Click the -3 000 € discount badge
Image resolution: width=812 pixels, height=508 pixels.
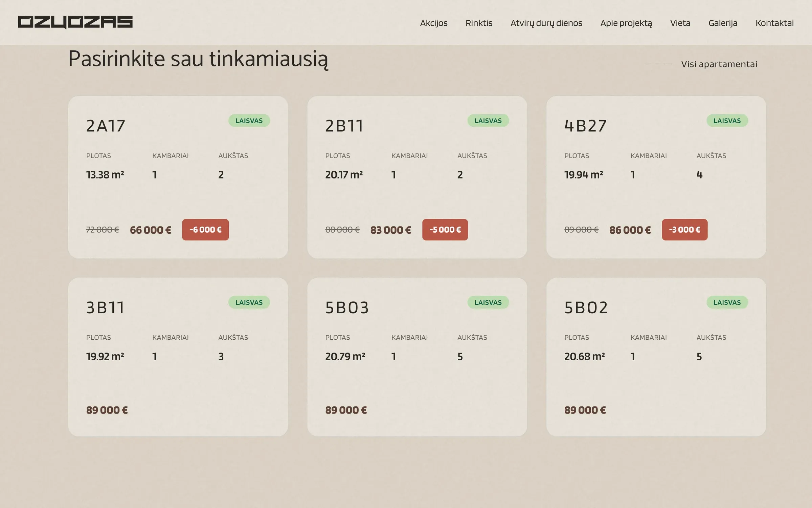(x=684, y=230)
